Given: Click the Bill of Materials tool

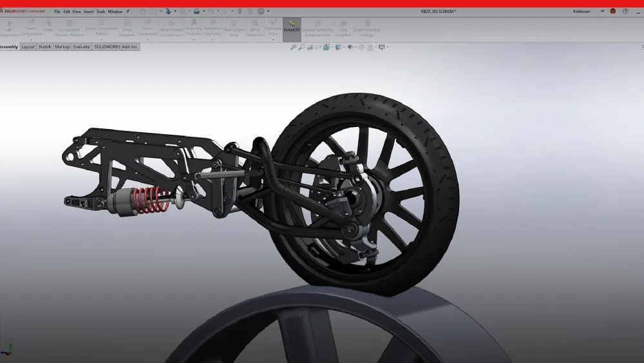Looking at the screenshot, I should pyautogui.click(x=255, y=29).
